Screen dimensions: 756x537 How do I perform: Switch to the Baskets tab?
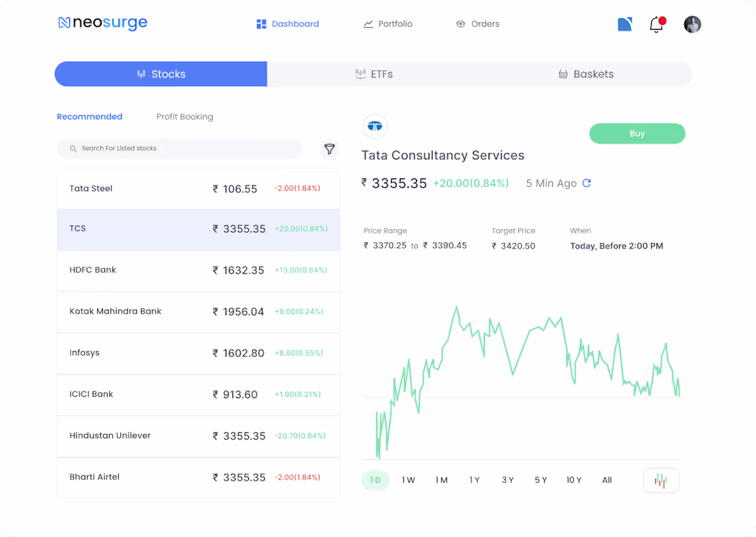tap(586, 74)
